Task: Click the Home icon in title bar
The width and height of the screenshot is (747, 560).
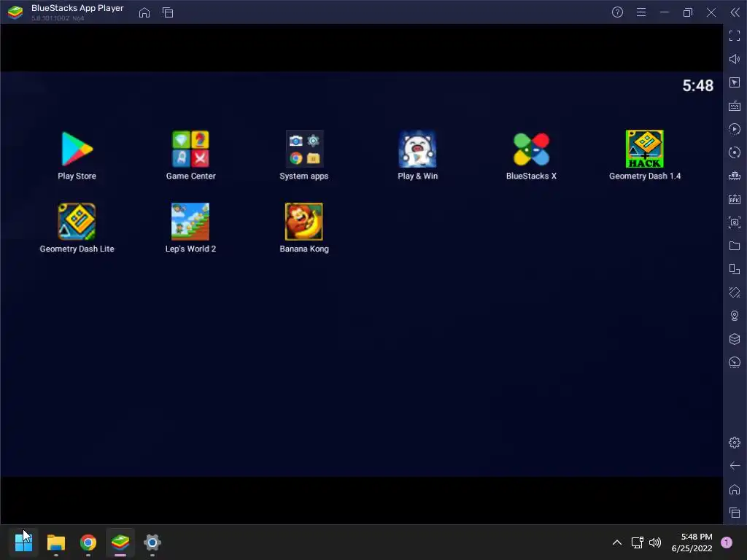Action: point(144,12)
